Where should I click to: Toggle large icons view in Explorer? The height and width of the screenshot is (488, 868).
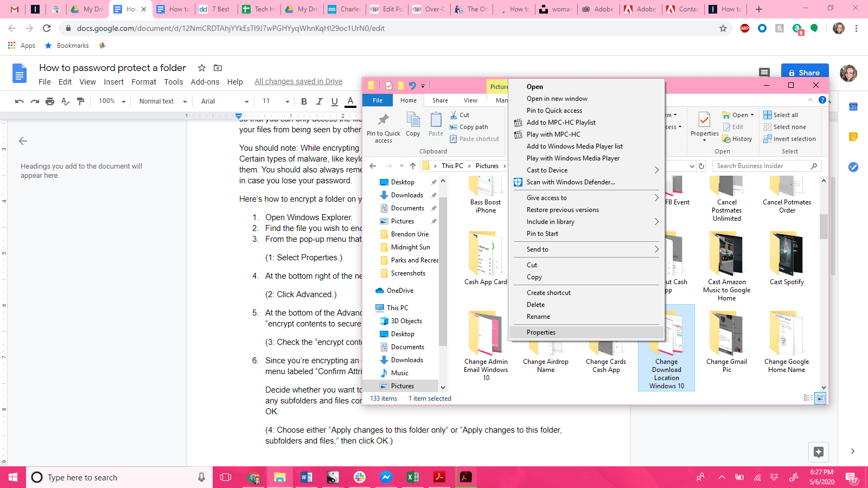coord(820,399)
